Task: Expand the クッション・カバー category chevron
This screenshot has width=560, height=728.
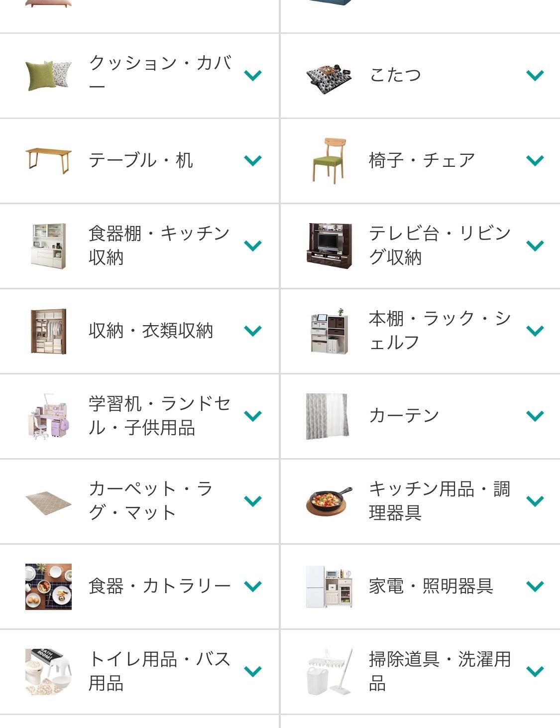Action: [253, 76]
